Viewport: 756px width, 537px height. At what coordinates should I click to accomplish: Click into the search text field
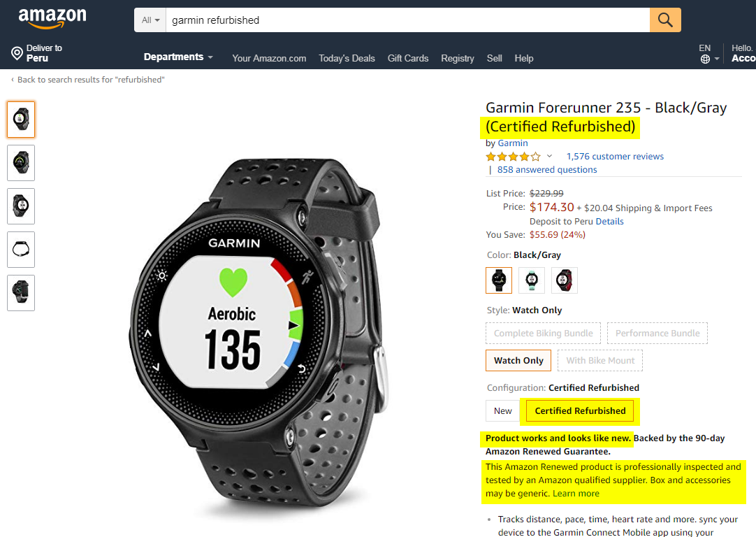pos(408,20)
